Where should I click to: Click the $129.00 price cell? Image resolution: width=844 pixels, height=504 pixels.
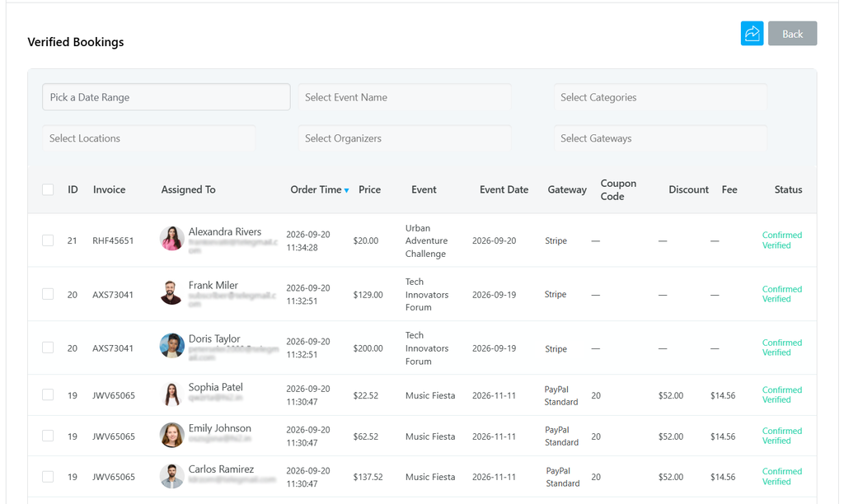(x=368, y=295)
